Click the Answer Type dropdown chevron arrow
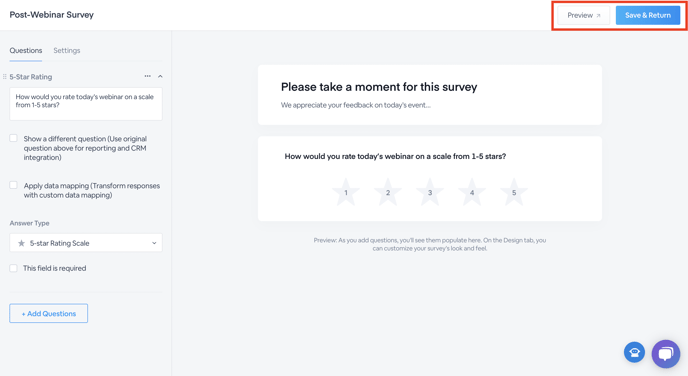The image size is (688, 376). coord(154,243)
